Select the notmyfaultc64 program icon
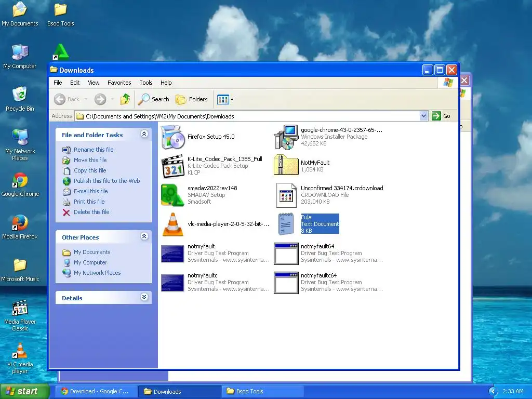Image resolution: width=532 pixels, height=399 pixels. (286, 283)
